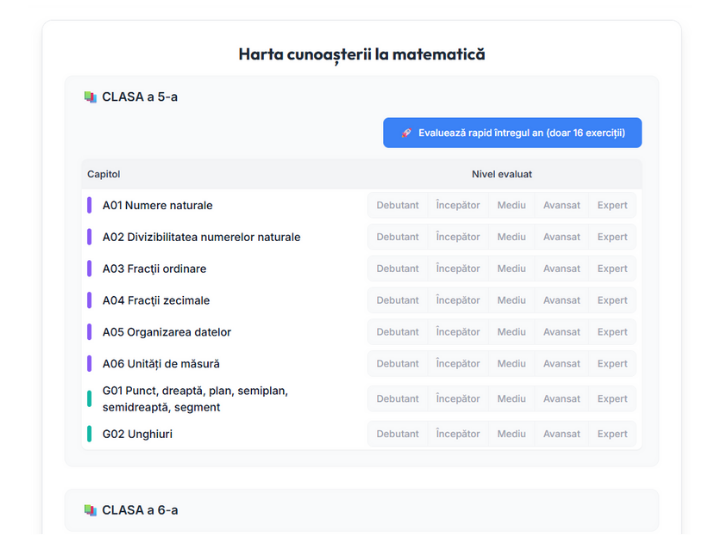Pick Începător for A05 Organizarea datelor
720x540 pixels.
457,332
